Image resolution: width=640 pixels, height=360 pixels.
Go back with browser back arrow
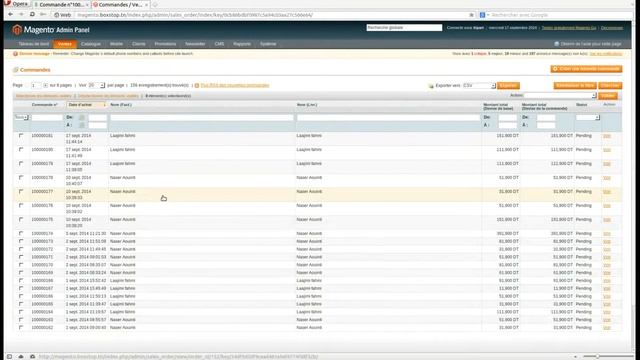pyautogui.click(x=11, y=15)
